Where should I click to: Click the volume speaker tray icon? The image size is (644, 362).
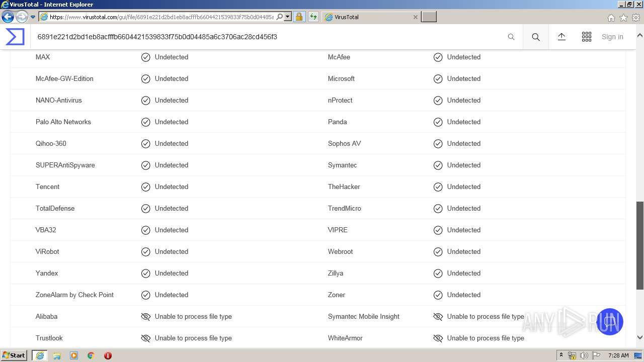[584, 355]
